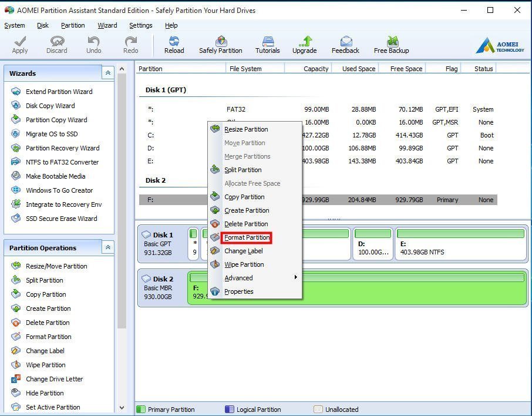Open the System menu
Image resolution: width=532 pixels, height=416 pixels.
[x=15, y=25]
